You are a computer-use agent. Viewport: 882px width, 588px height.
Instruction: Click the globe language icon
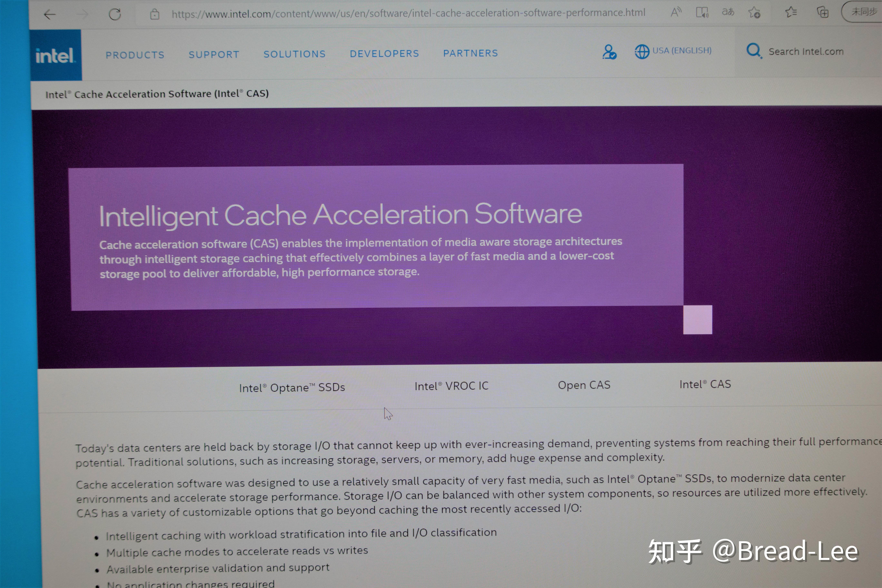(642, 51)
